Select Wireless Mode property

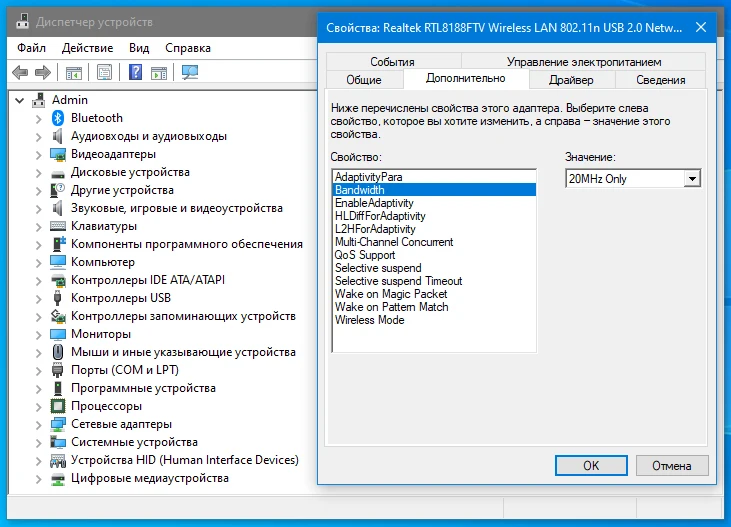tap(434, 320)
